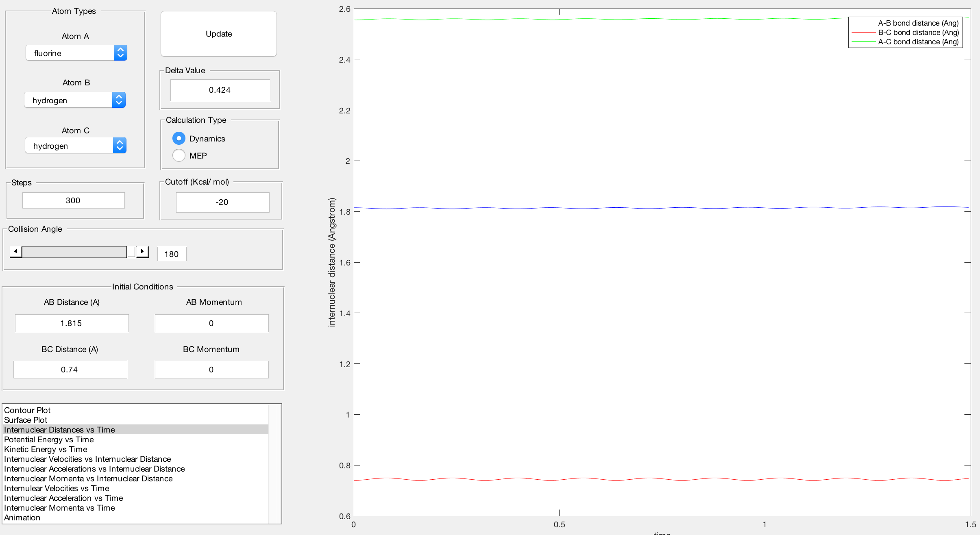Image resolution: width=980 pixels, height=535 pixels.
Task: Open the Atom C hydrogen dropdown
Action: (76, 146)
